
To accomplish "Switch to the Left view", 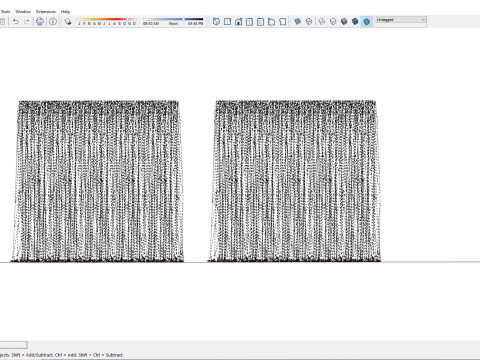I will tap(271, 22).
